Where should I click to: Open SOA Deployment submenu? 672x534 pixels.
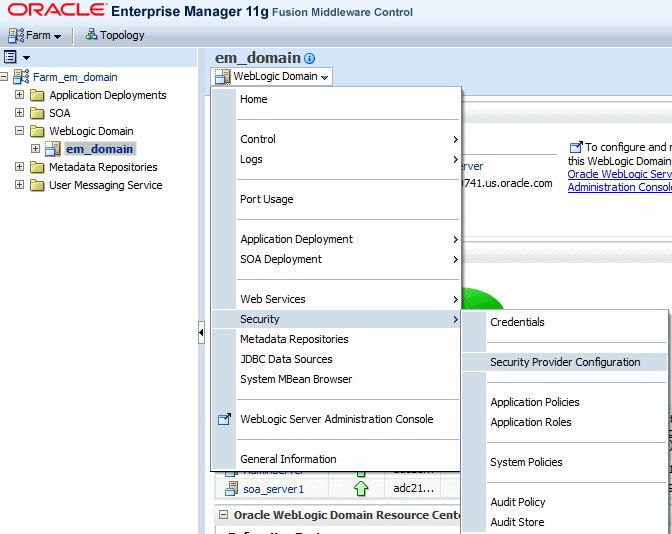pos(336,259)
